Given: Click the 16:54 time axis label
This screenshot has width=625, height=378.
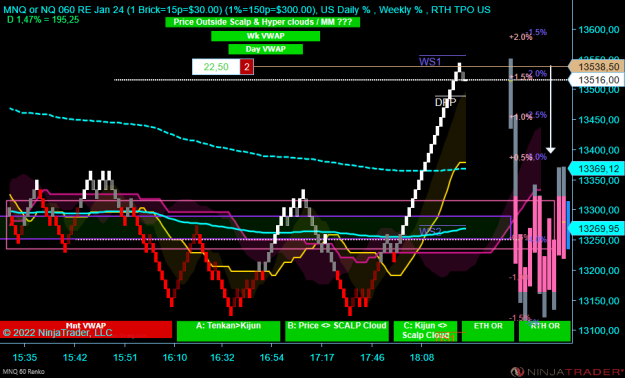Looking at the screenshot, I should click(272, 358).
